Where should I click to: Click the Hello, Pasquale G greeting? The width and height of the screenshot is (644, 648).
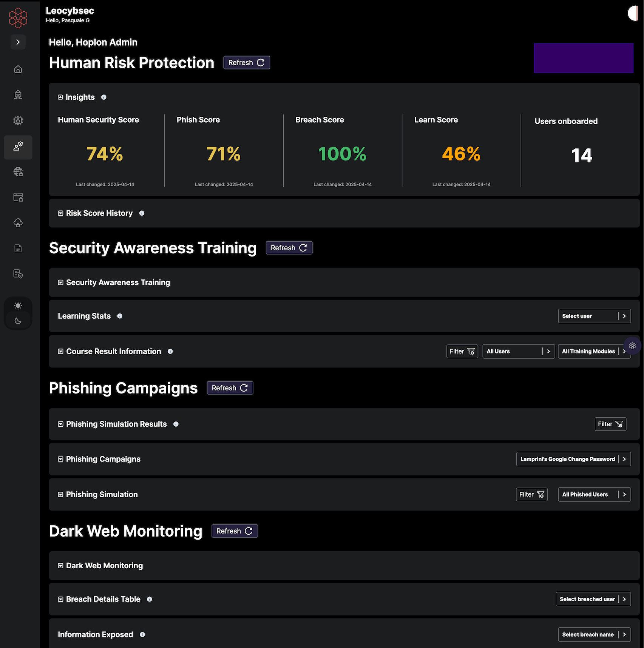tap(68, 20)
